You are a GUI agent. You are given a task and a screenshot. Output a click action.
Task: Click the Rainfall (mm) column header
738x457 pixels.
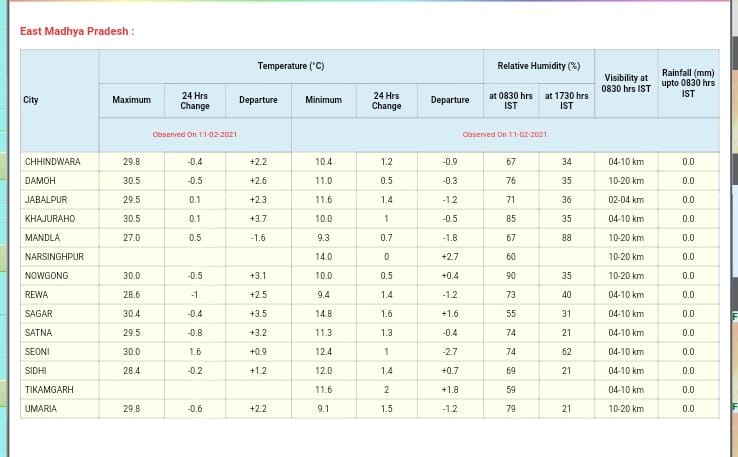point(688,83)
